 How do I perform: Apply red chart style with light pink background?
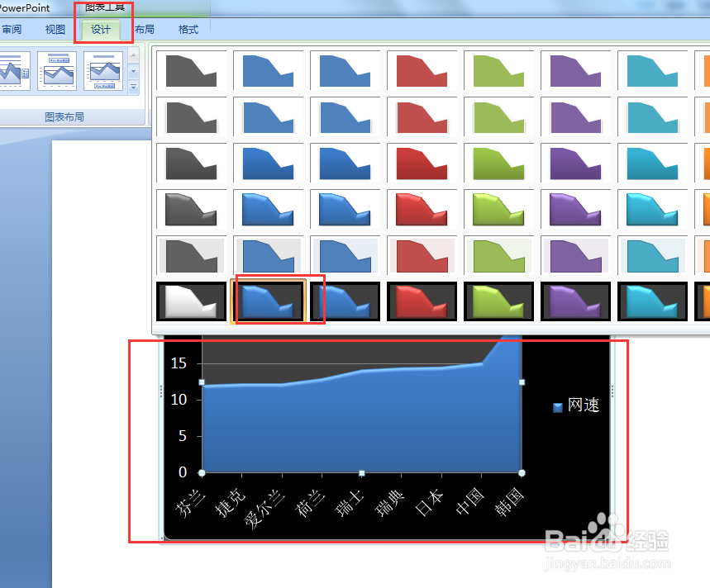click(422, 255)
